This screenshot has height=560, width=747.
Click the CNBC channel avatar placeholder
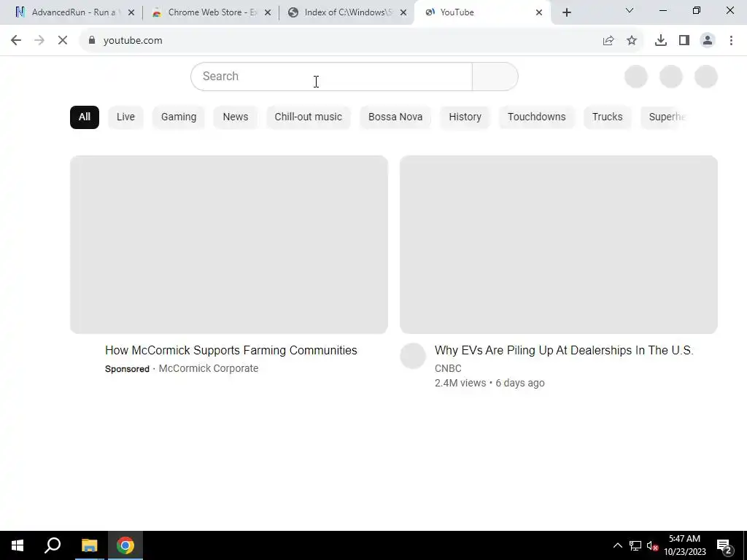(413, 356)
